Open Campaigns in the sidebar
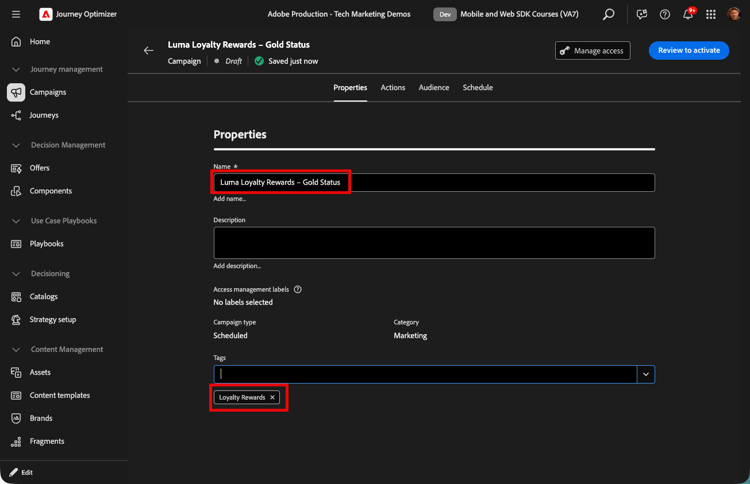This screenshot has width=750, height=484. [x=48, y=92]
